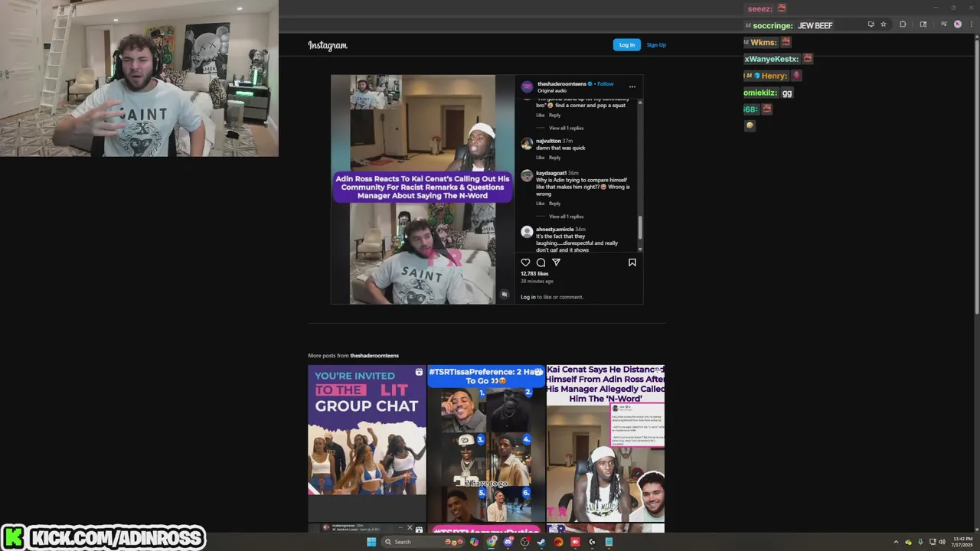Screen dimensions: 980x551
Task: Open the browser profile avatar
Action: 958,24
